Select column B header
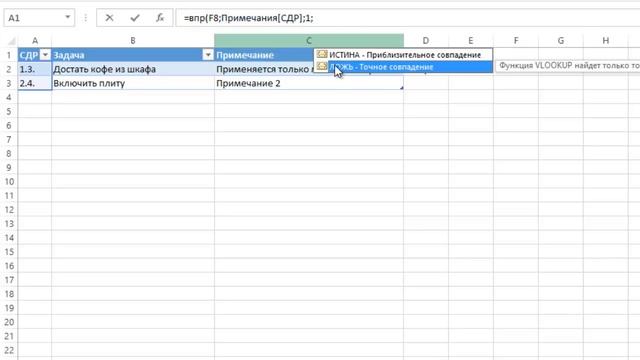The image size is (640, 360). click(133, 40)
